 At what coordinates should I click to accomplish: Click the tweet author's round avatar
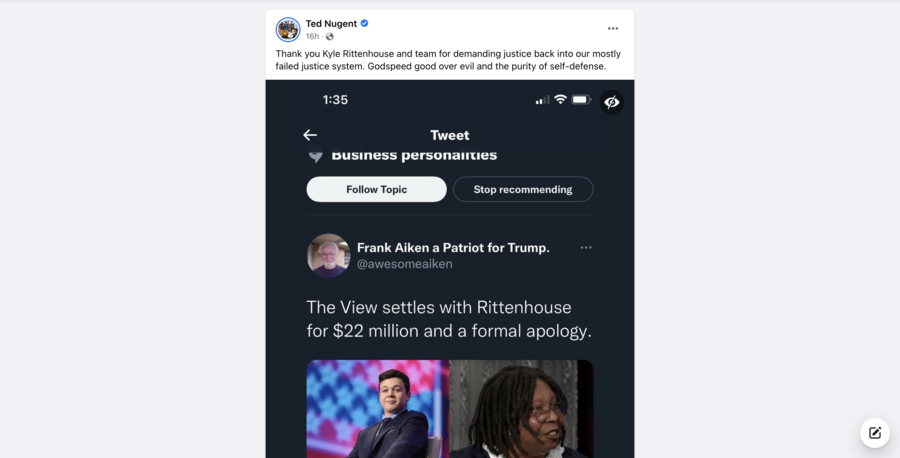coord(328,255)
